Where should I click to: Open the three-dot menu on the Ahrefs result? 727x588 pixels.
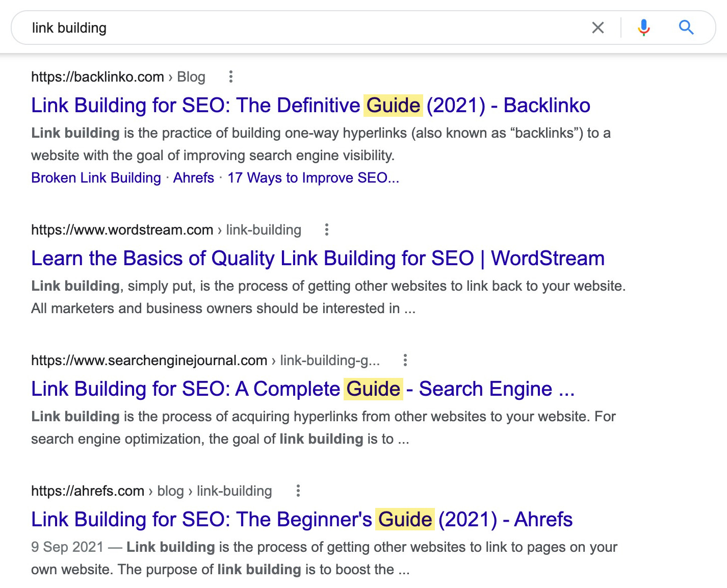coord(298,491)
